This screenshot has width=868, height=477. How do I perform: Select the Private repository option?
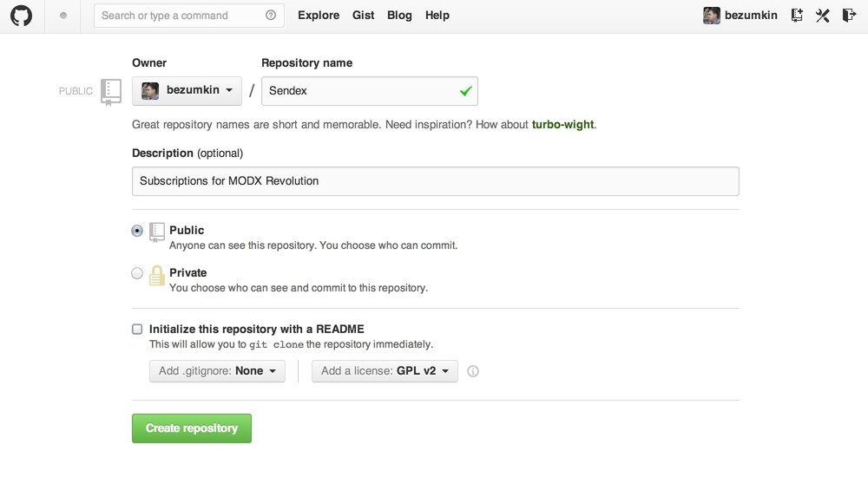pos(137,273)
